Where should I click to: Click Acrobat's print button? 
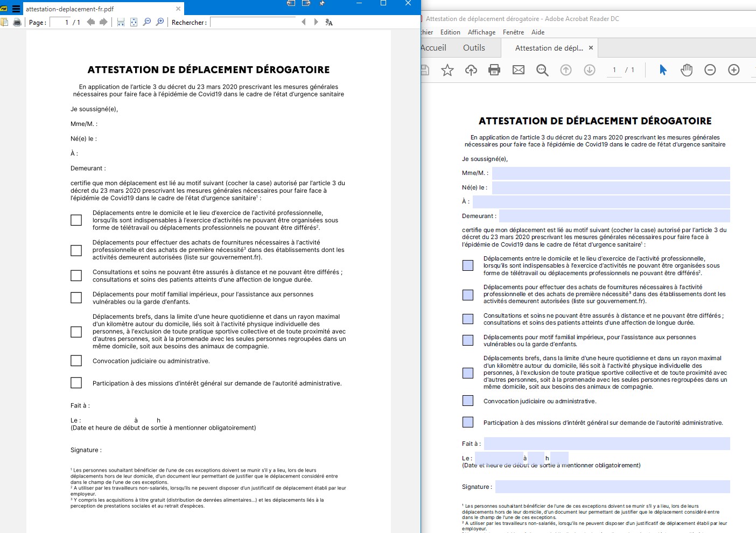pyautogui.click(x=494, y=70)
